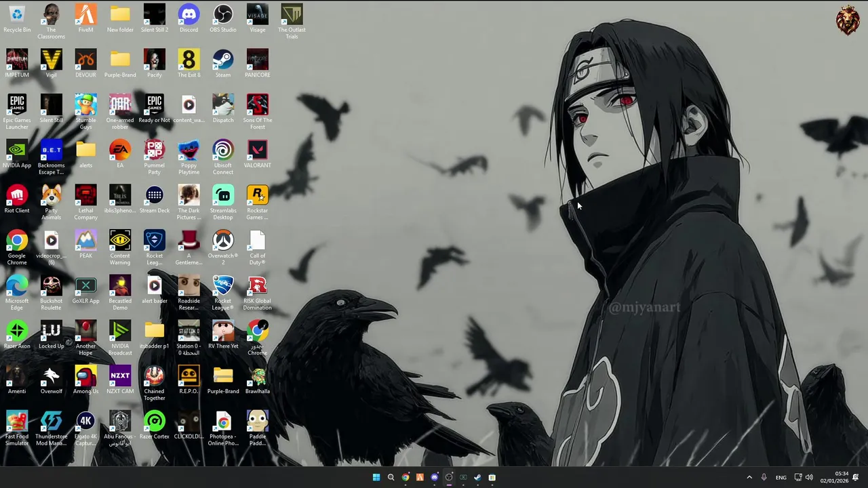Select the Stumble Guys icon
Image resolution: width=868 pixels, height=488 pixels.
(85, 112)
